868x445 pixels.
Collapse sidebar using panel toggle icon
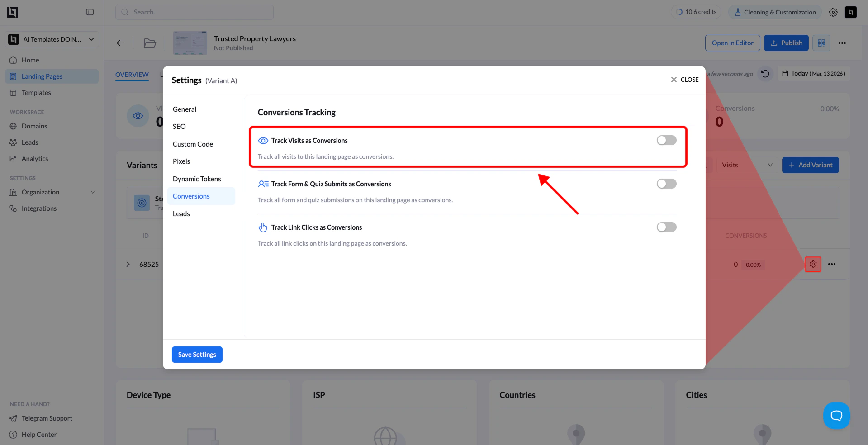(x=90, y=12)
